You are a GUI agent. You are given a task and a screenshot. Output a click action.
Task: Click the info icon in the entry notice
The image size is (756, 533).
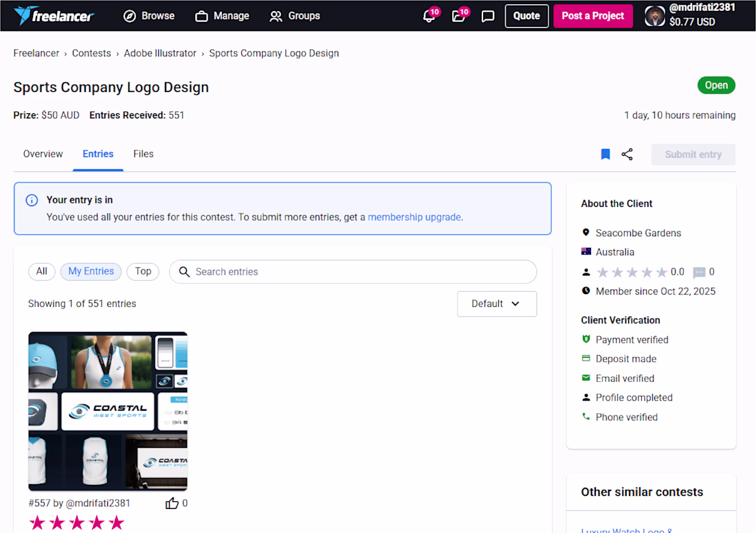click(x=32, y=200)
